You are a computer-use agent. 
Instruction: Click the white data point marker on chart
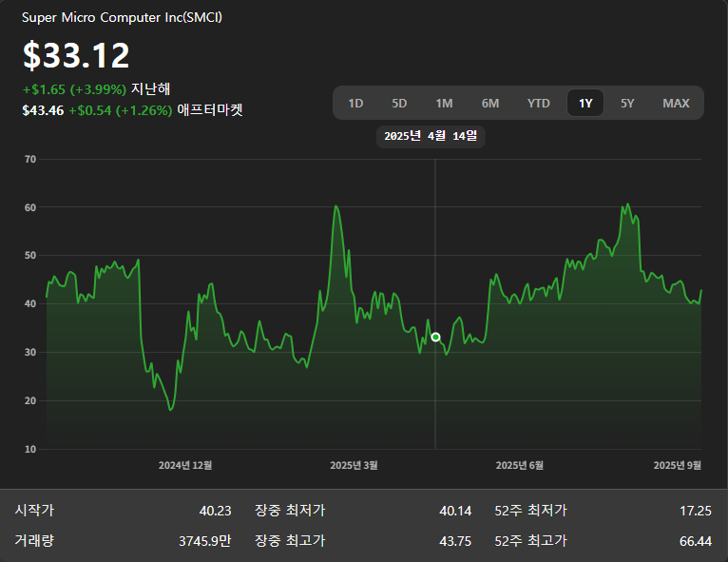point(435,338)
